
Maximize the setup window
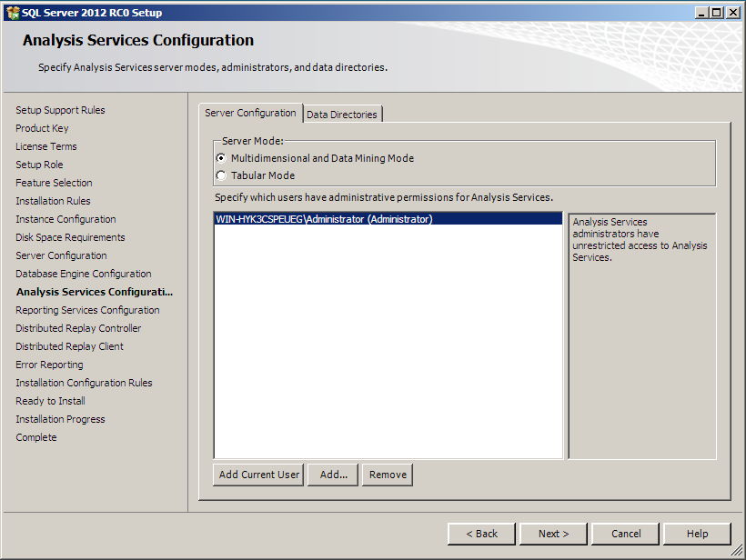(717, 13)
